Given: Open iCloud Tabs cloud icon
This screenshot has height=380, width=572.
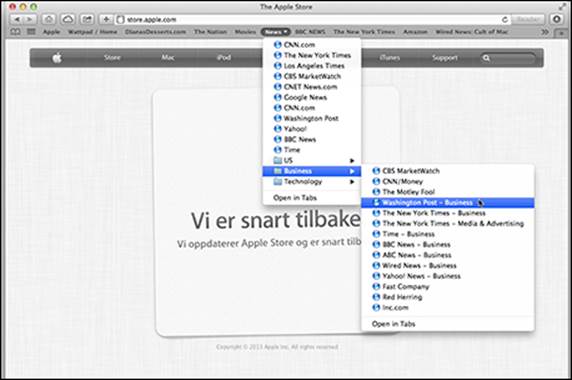Looking at the screenshot, I should (68, 19).
